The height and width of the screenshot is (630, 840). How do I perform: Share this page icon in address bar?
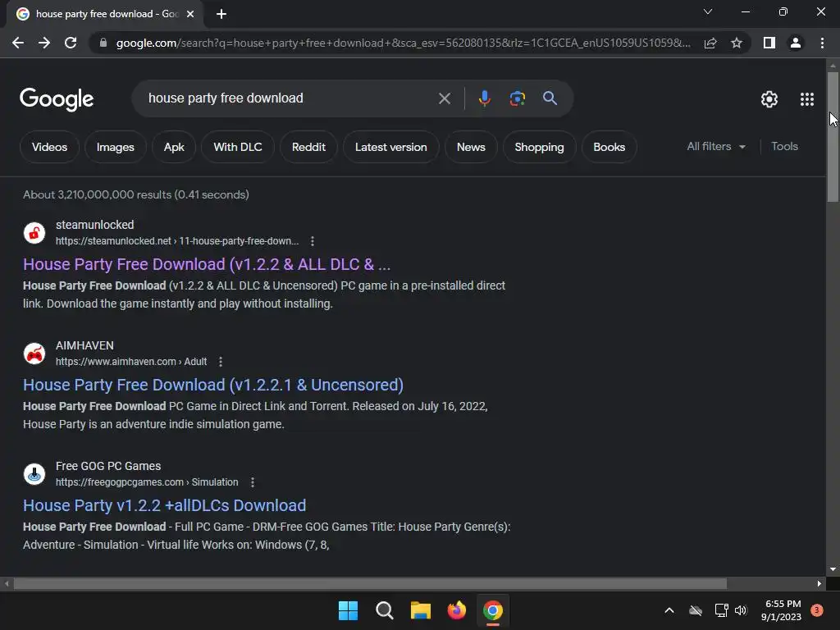tap(710, 43)
